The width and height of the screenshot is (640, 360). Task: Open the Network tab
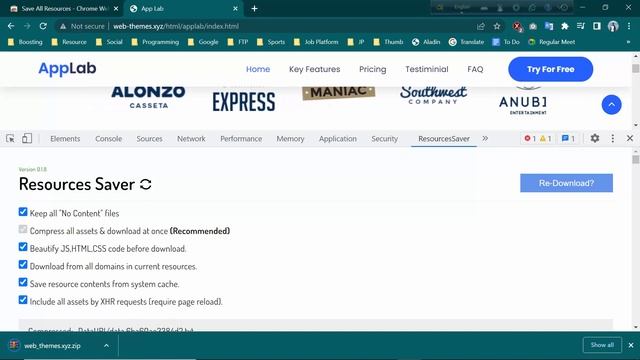[191, 139]
